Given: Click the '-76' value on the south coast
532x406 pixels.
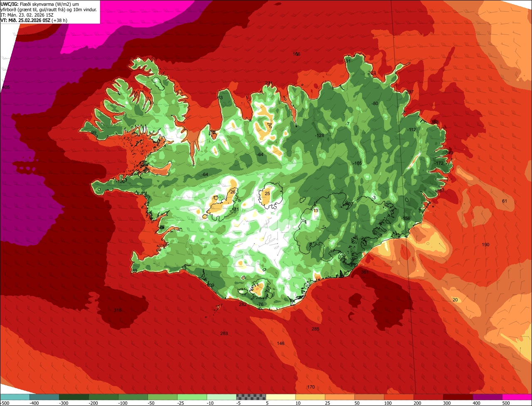Looking at the screenshot, I should [x=260, y=304].
